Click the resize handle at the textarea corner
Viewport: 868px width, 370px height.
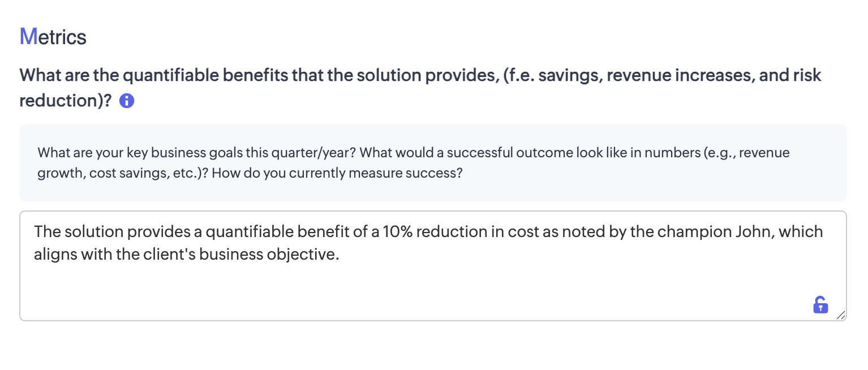pyautogui.click(x=840, y=315)
